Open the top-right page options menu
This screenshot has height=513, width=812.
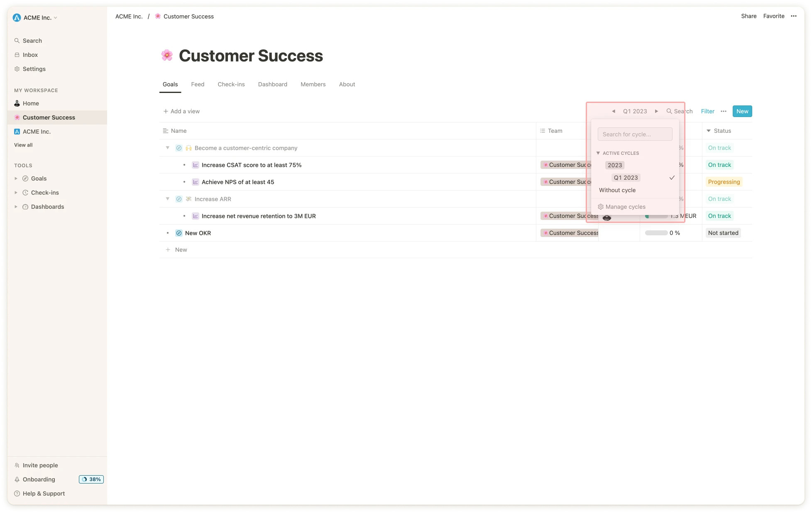(x=793, y=16)
